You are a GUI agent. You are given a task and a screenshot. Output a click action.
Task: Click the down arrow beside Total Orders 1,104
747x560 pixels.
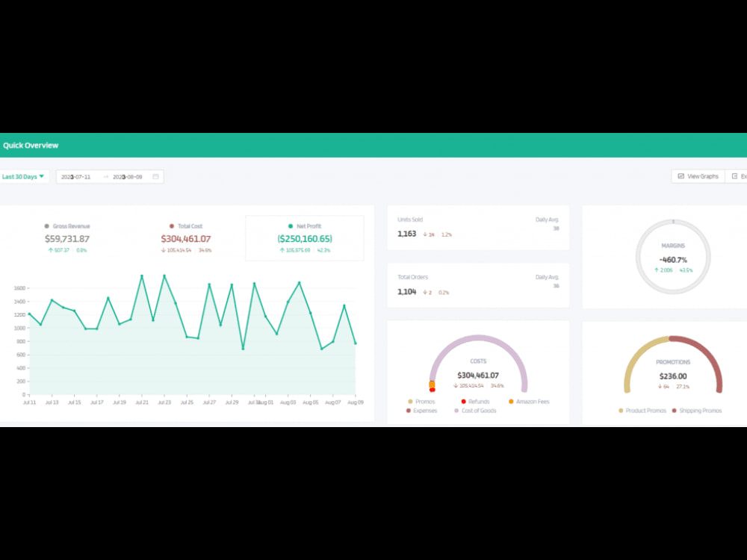click(x=425, y=293)
